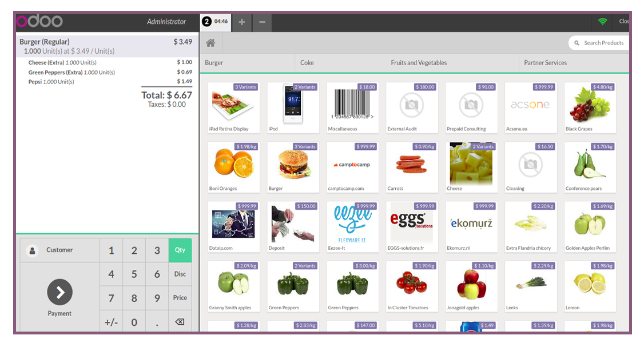The image size is (644, 347).
Task: Click the Payment arrow circle
Action: coord(59,292)
